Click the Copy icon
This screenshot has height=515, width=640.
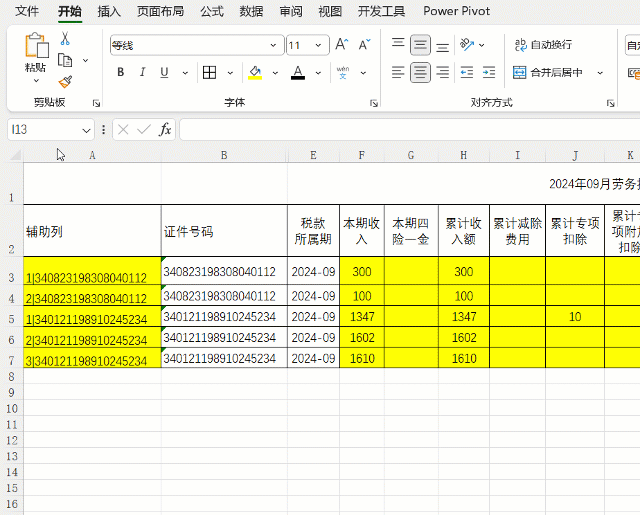(x=65, y=60)
